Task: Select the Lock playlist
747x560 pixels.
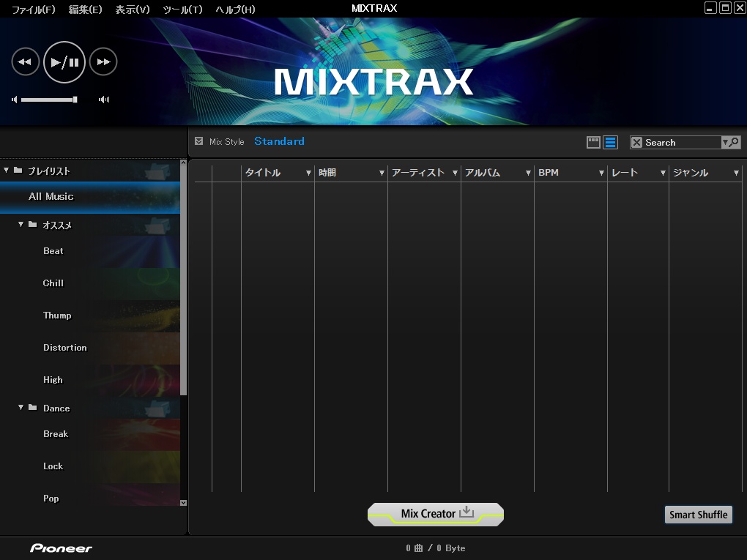Action: tap(90, 467)
